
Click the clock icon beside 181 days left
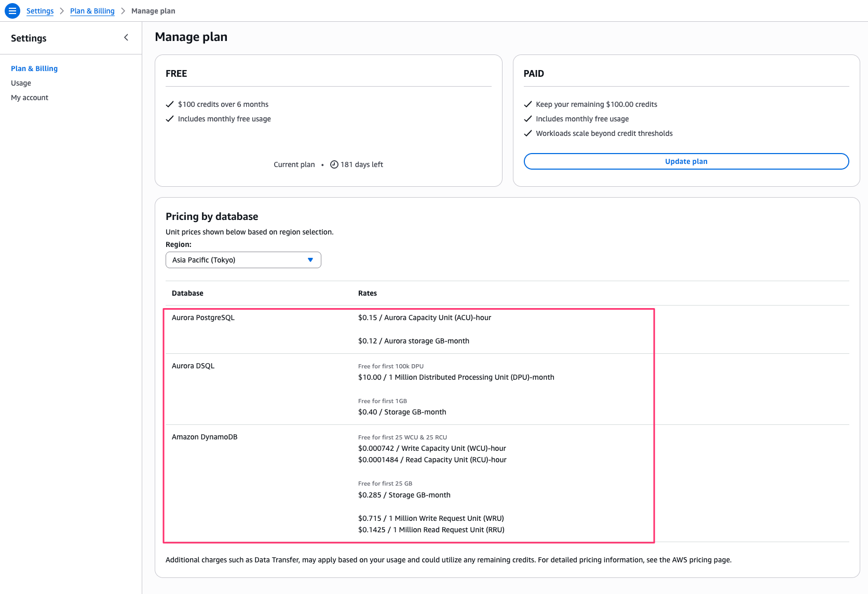click(334, 164)
